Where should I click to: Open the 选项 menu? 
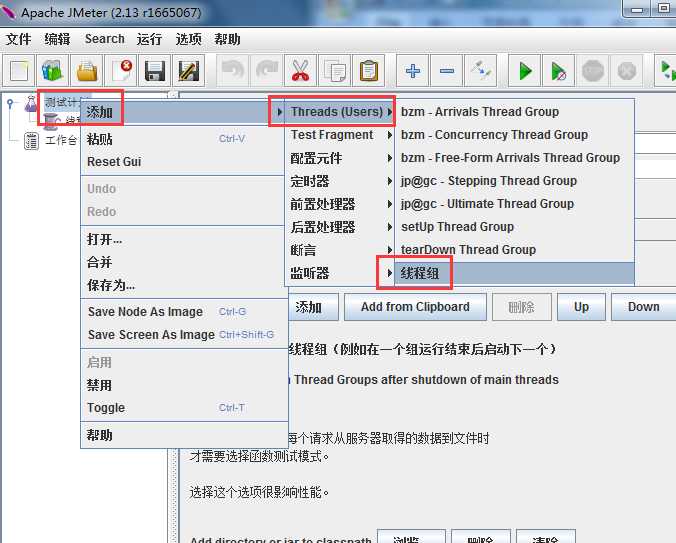(188, 39)
